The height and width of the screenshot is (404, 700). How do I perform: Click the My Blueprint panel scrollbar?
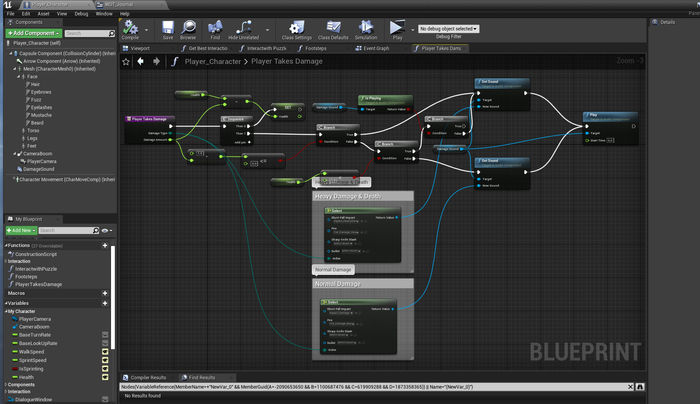[x=113, y=297]
